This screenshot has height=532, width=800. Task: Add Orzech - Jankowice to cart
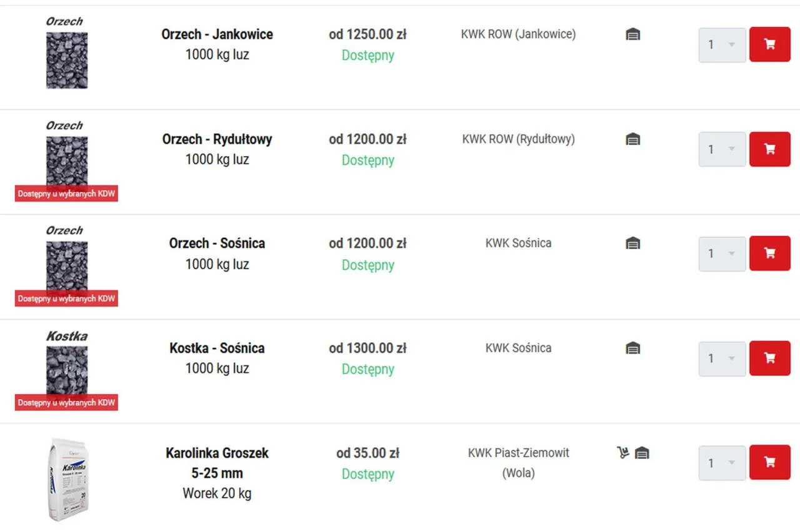tap(769, 44)
